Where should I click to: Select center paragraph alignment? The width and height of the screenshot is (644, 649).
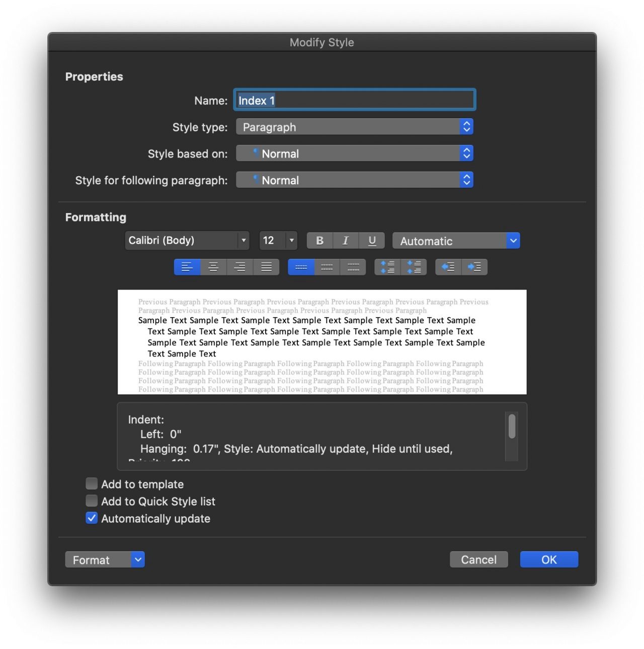tap(213, 267)
